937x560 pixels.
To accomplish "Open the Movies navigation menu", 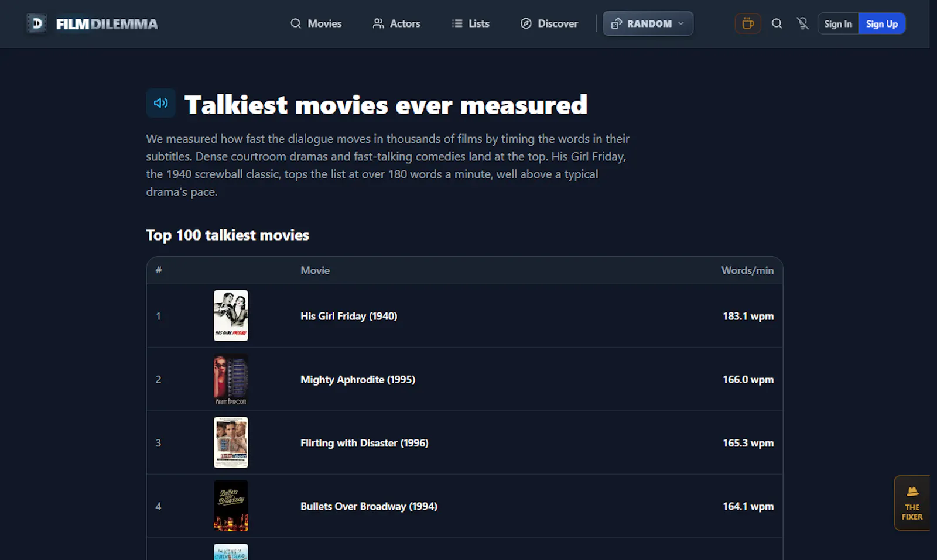I will pyautogui.click(x=316, y=23).
